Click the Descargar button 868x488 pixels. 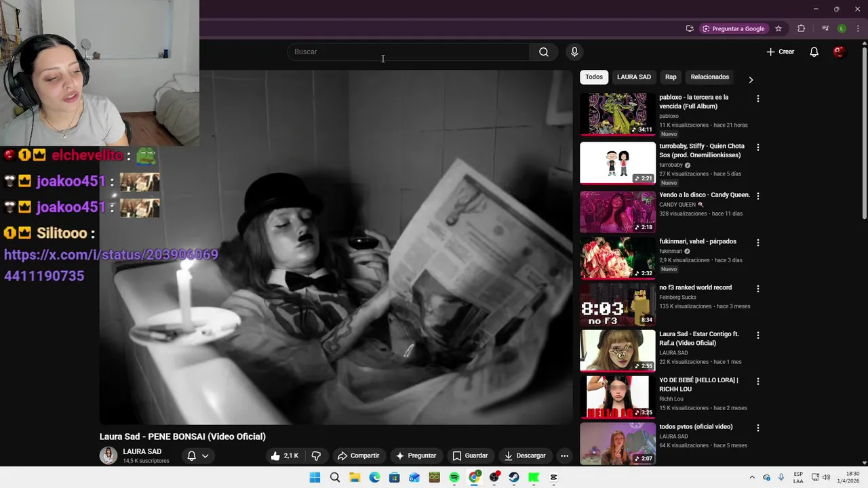point(524,455)
